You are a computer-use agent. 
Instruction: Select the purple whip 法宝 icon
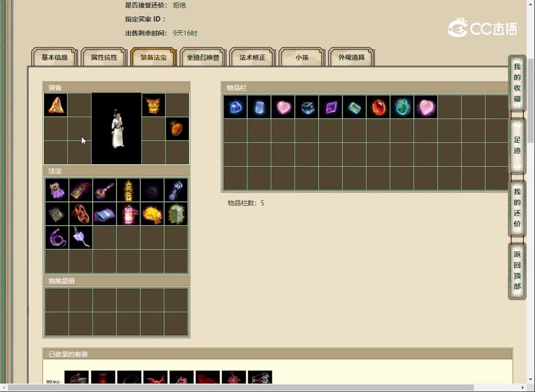click(x=57, y=237)
